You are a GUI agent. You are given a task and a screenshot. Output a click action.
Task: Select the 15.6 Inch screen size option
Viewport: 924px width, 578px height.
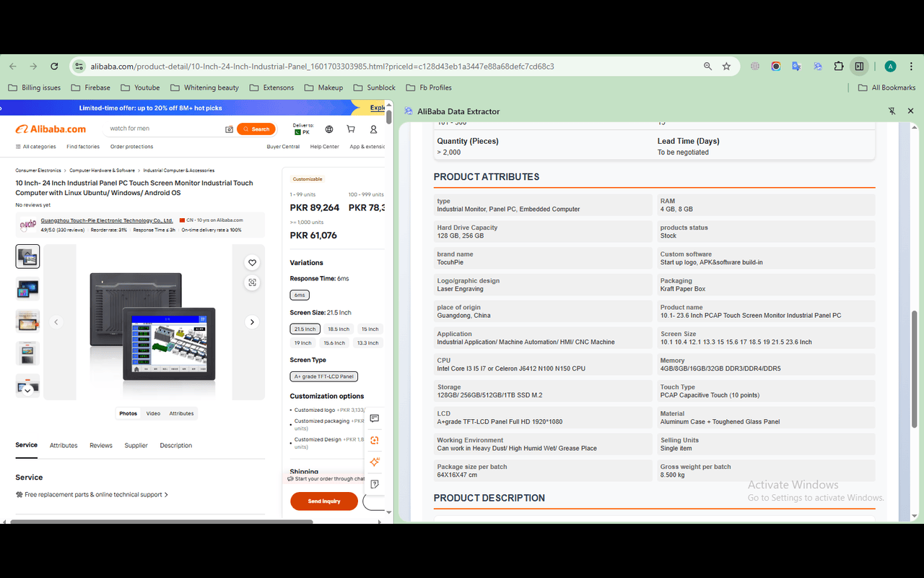334,343
